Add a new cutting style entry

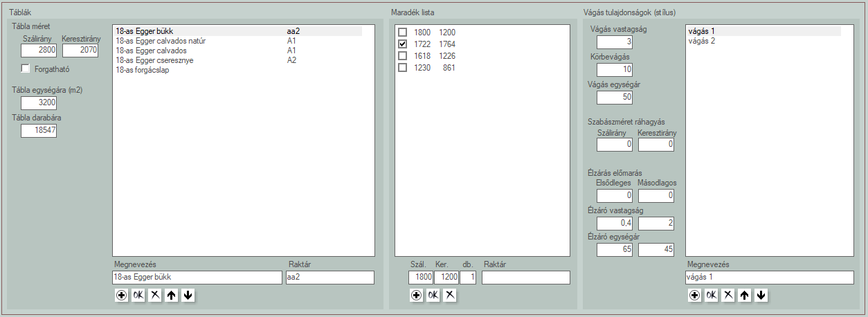pyautogui.click(x=694, y=295)
